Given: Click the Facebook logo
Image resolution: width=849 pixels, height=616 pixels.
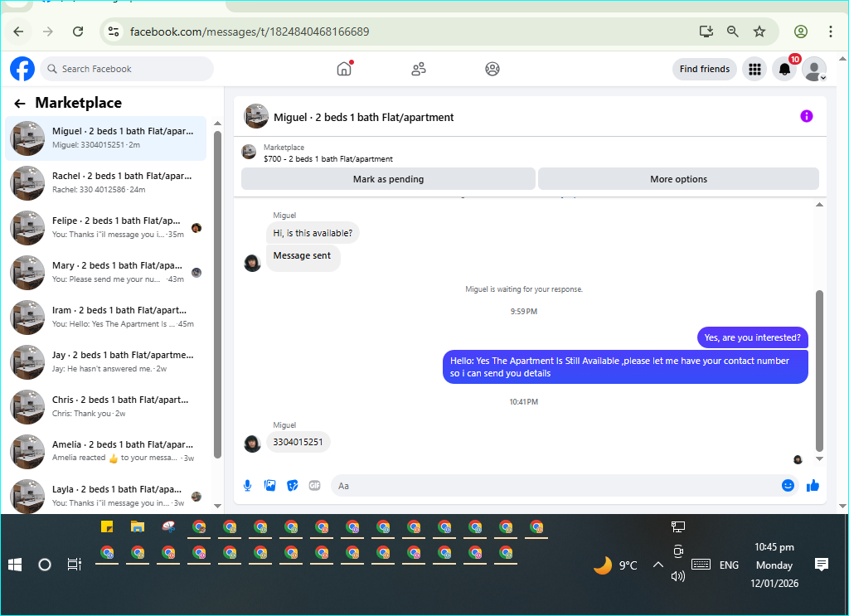Looking at the screenshot, I should coord(22,69).
